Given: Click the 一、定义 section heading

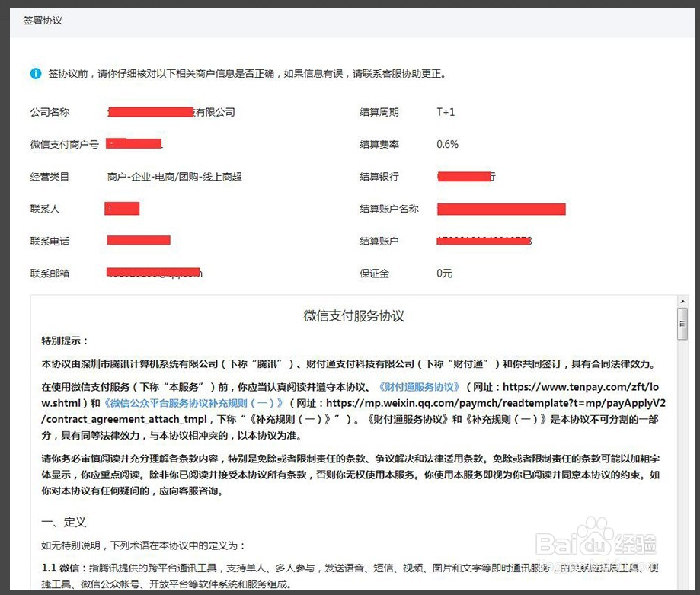Looking at the screenshot, I should pos(64,523).
